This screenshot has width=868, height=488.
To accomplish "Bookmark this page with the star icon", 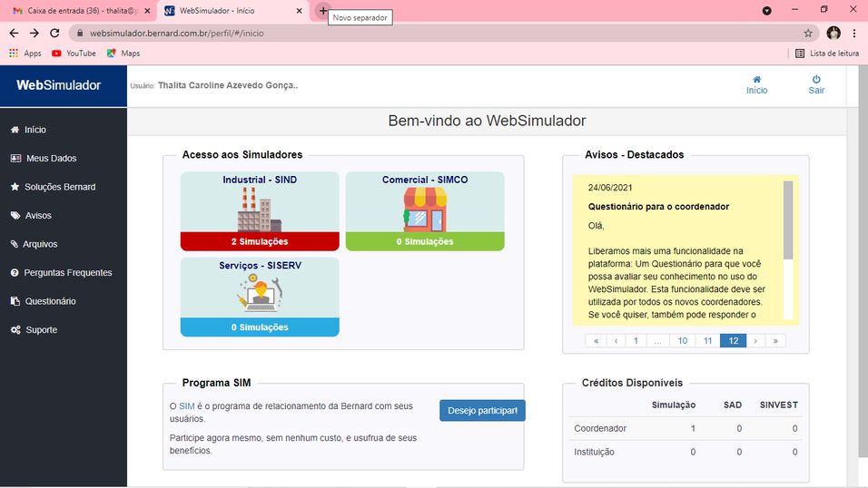I will (808, 33).
